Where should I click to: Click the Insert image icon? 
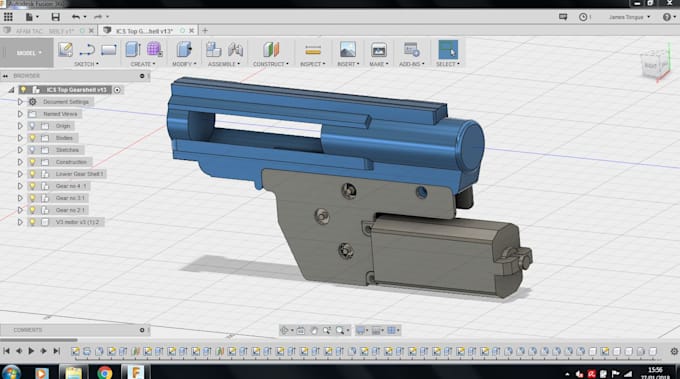point(348,49)
